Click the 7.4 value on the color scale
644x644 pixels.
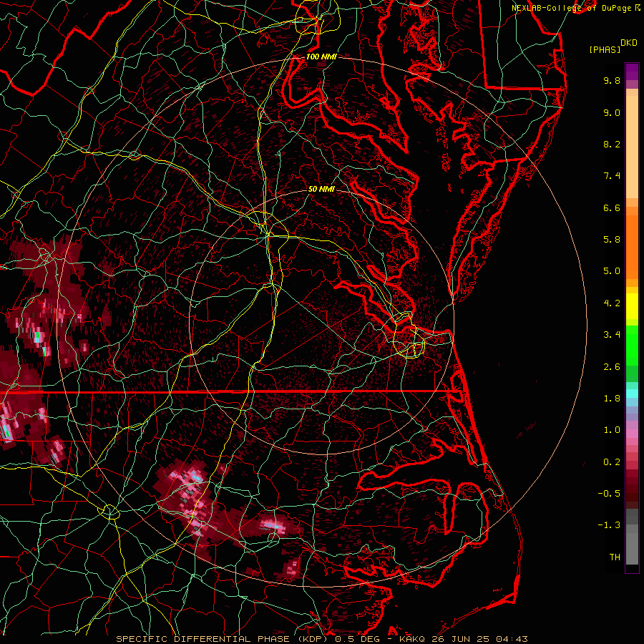[612, 176]
